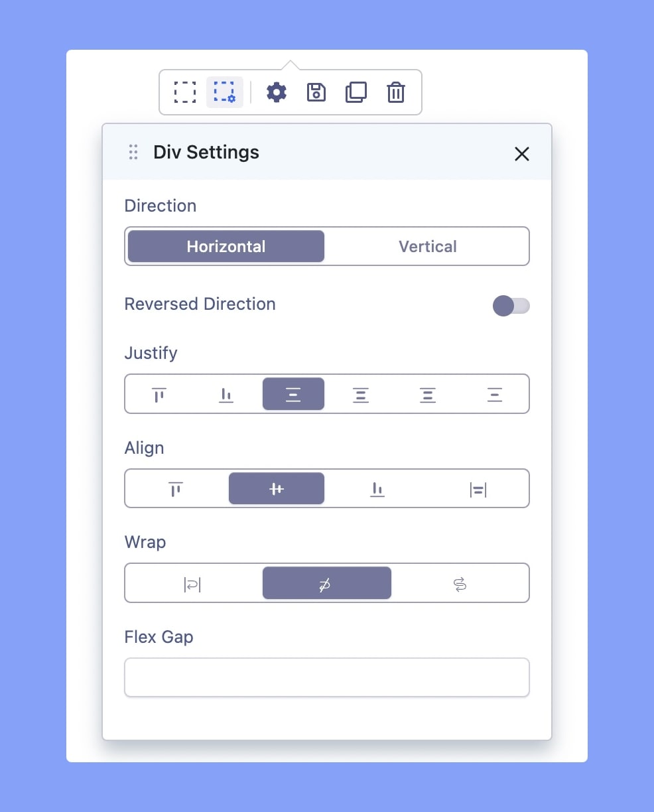
Task: Click the dashed-square icon with small gear
Action: click(x=224, y=92)
